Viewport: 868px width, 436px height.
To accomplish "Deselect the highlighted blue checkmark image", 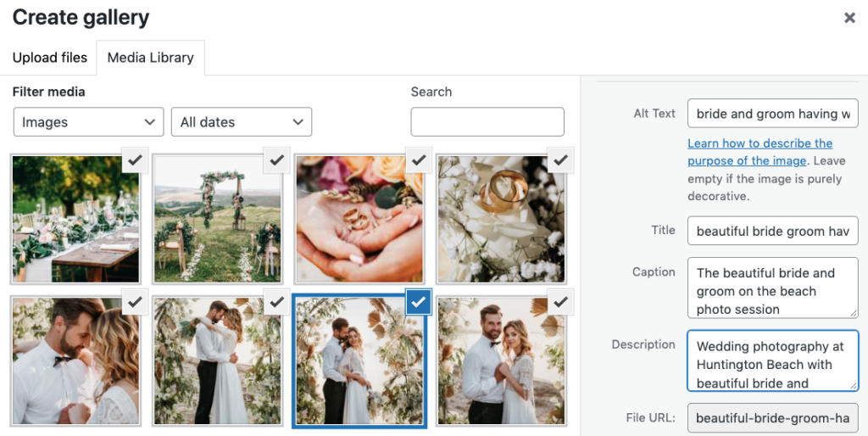I will tap(418, 301).
